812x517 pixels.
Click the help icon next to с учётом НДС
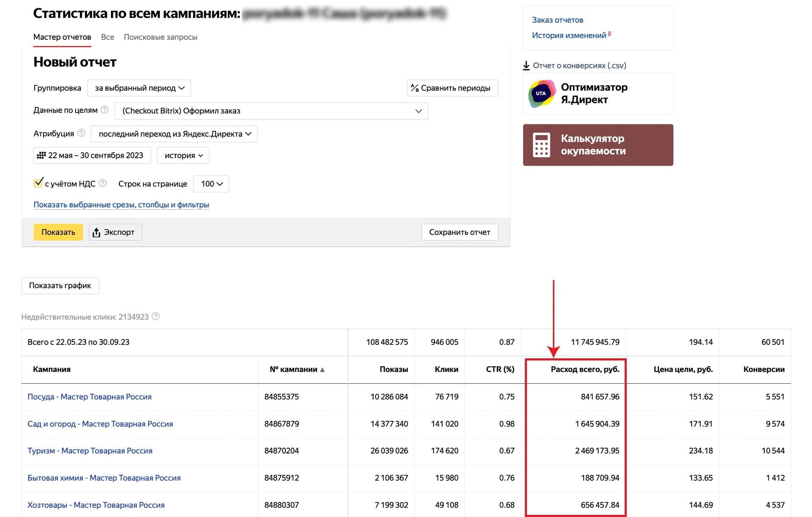[x=102, y=183]
